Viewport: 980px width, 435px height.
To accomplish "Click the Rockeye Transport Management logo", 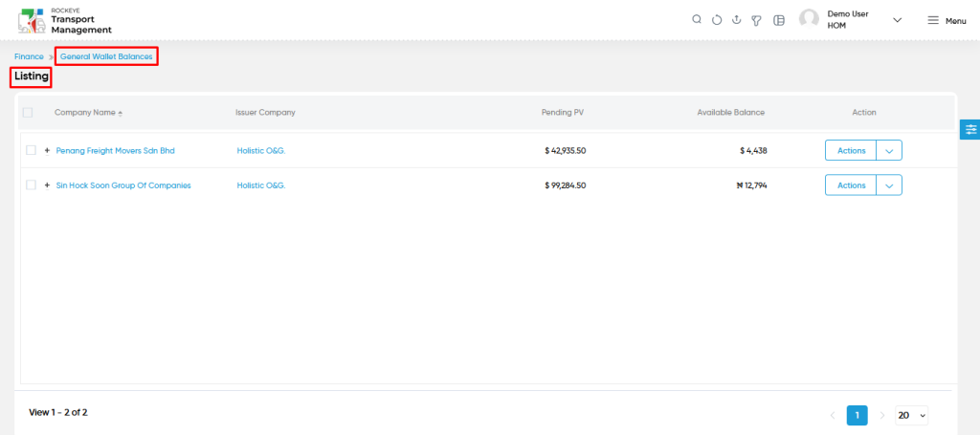I will [65, 21].
